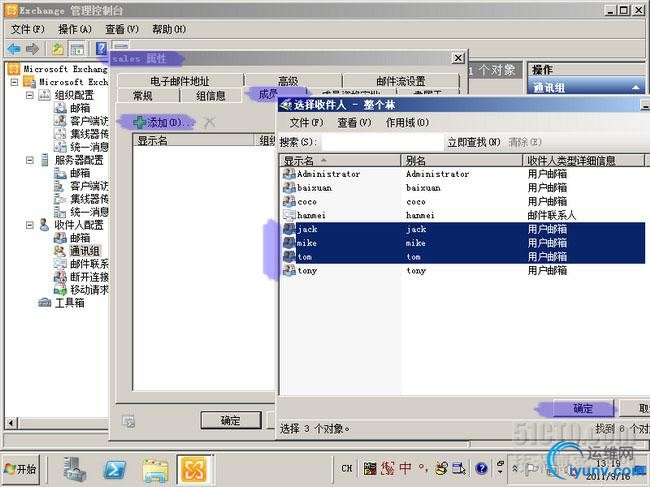650x487 pixels.
Task: Click 确定 in sales properties dialog
Action: click(x=231, y=420)
